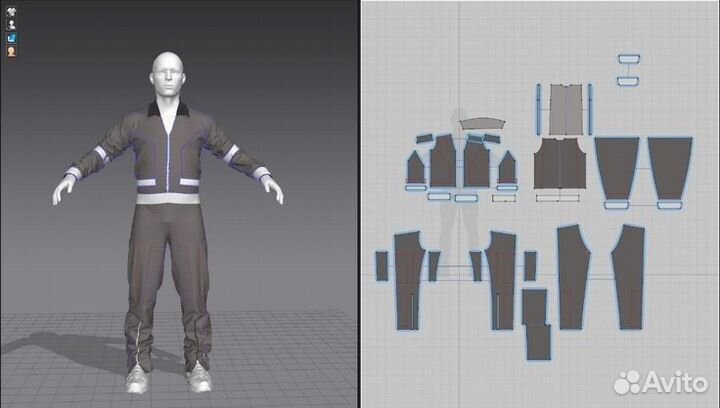Select the white jacket waistband in 3D
This screenshot has height=408, width=720.
pos(168,198)
